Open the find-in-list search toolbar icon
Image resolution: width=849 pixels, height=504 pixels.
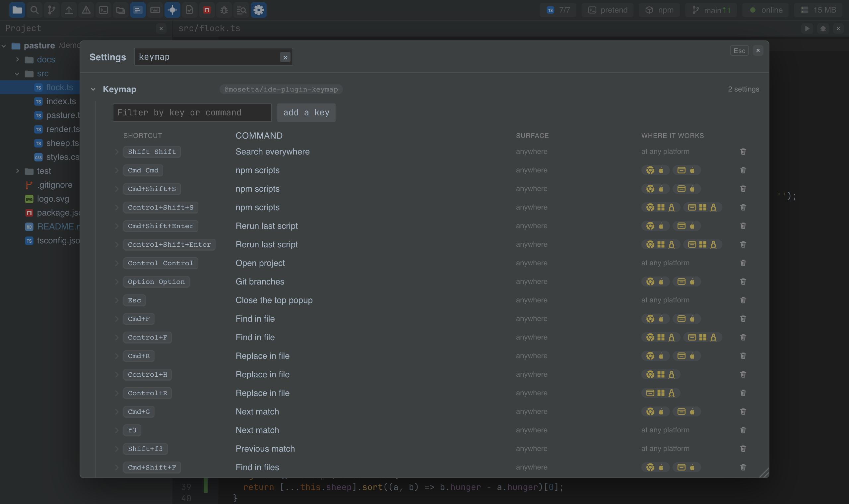pyautogui.click(x=241, y=10)
